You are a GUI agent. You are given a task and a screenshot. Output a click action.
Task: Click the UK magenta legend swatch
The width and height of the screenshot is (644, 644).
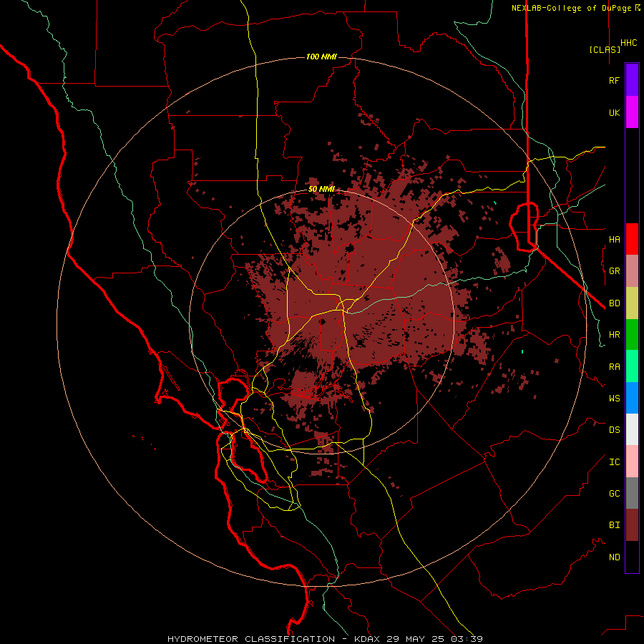click(632, 112)
